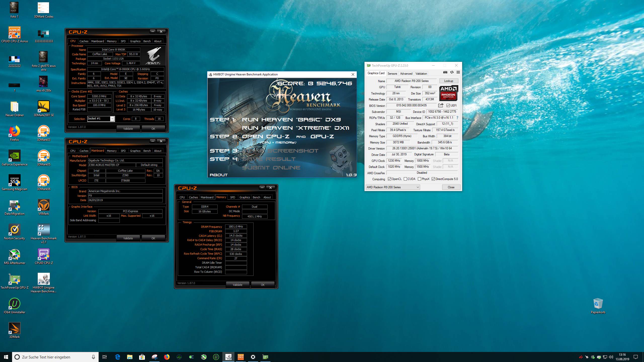The height and width of the screenshot is (362, 644).
Task: Launch the Norton Security desktop icon
Action: (x=15, y=232)
